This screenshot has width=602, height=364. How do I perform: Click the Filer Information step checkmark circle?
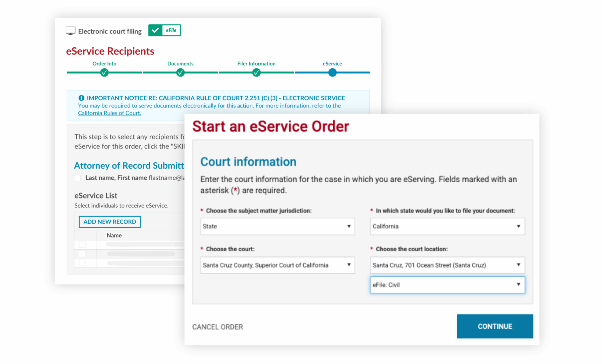(x=256, y=73)
